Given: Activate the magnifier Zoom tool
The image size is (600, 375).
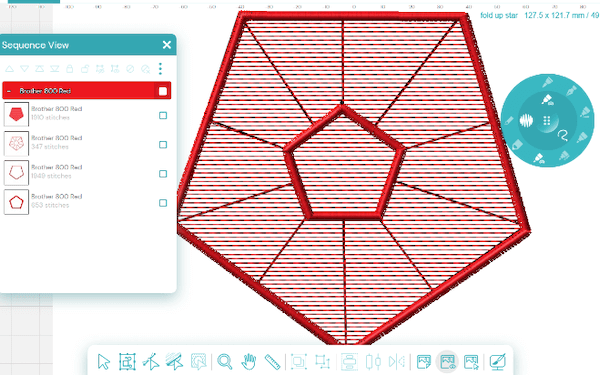Looking at the screenshot, I should click(225, 362).
